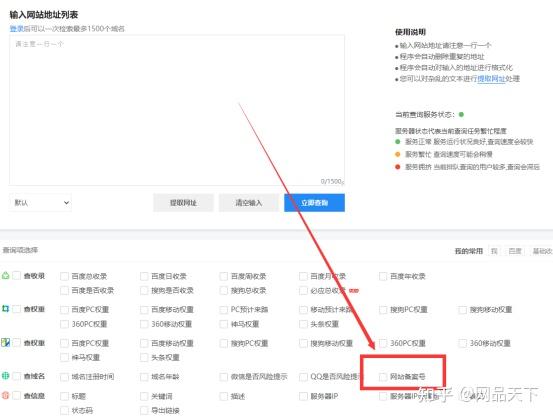553x418 pixels.
Task: Click the gray 提取网址 button
Action: [183, 202]
